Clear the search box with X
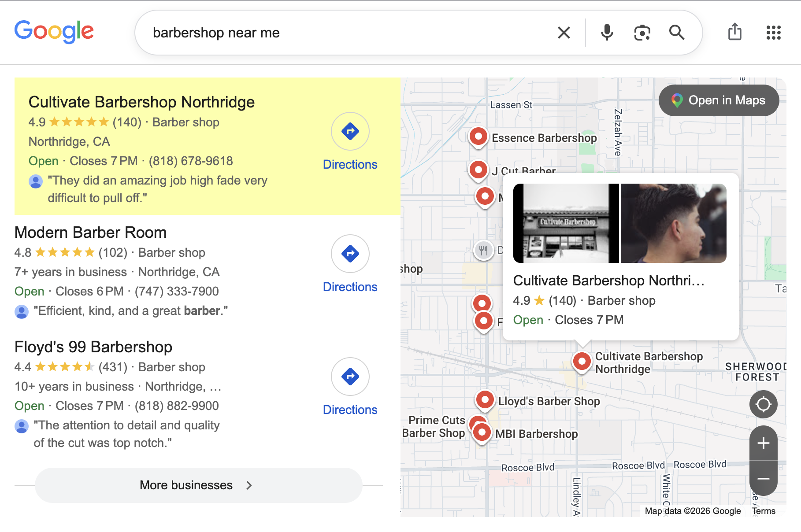This screenshot has width=801, height=532. point(564,33)
